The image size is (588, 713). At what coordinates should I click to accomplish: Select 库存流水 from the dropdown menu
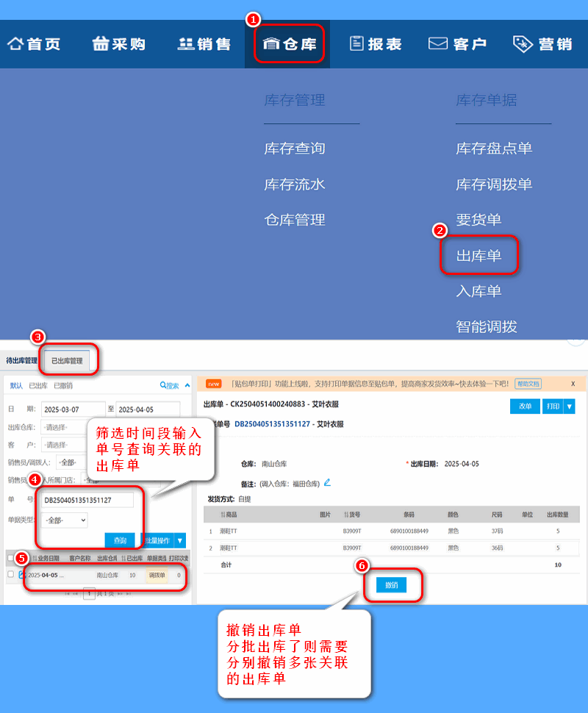click(x=295, y=184)
